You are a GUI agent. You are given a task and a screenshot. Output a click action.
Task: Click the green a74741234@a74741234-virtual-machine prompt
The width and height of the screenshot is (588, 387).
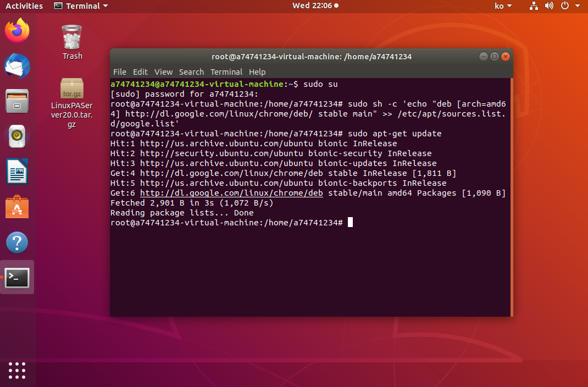tap(197, 84)
